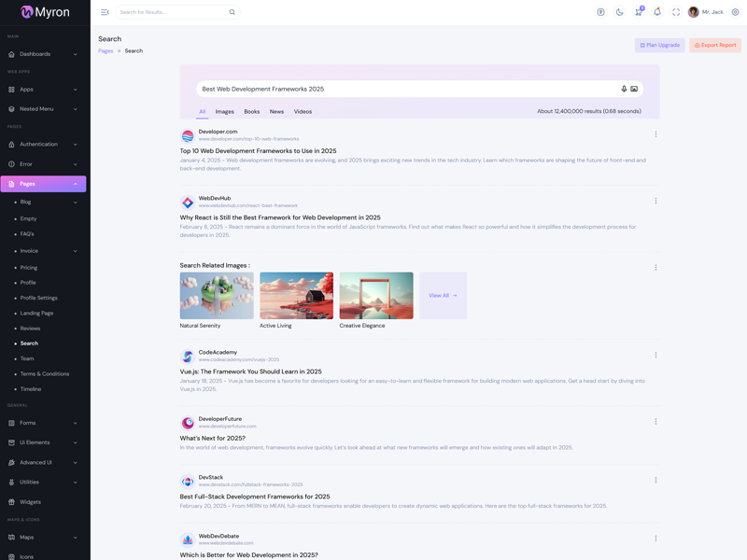Screen dimensions: 747x560
Task: Open the settings gear icon in header
Action: [x=735, y=12]
